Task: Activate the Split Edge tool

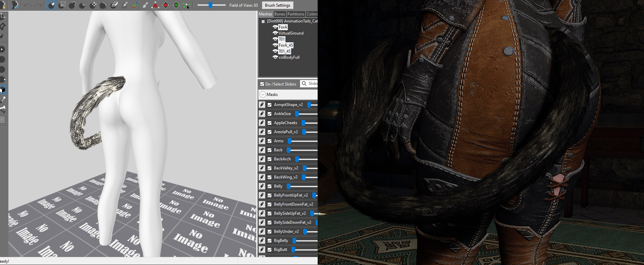Action: 176,5
